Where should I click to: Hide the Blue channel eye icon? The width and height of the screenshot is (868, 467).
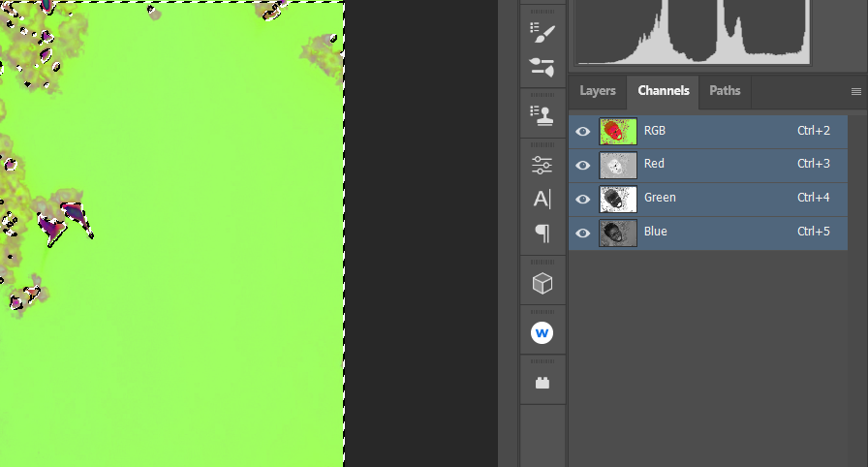[x=582, y=233]
